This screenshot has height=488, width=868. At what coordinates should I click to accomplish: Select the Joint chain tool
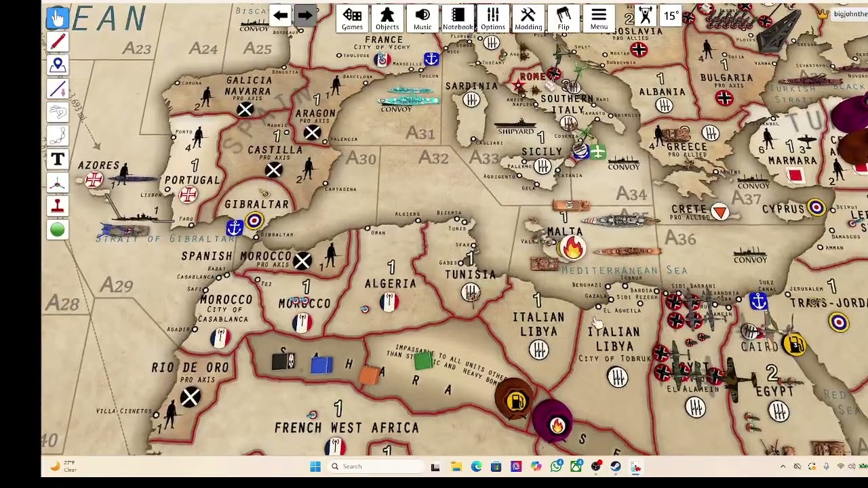[x=58, y=136]
